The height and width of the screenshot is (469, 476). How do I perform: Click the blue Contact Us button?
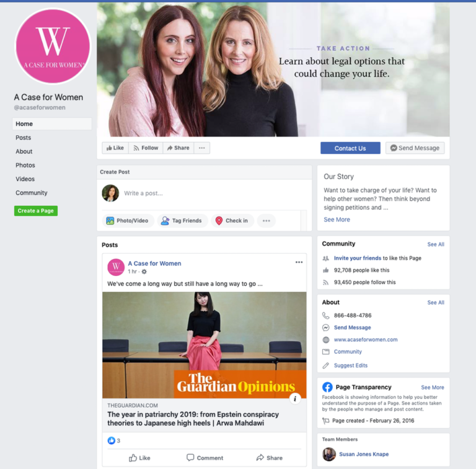[350, 148]
